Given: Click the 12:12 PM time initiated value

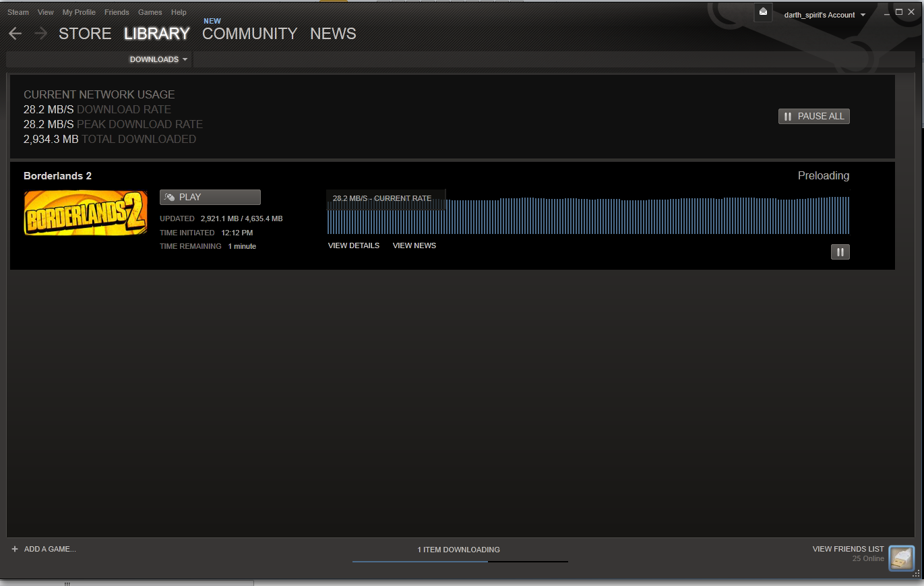Looking at the screenshot, I should [237, 233].
